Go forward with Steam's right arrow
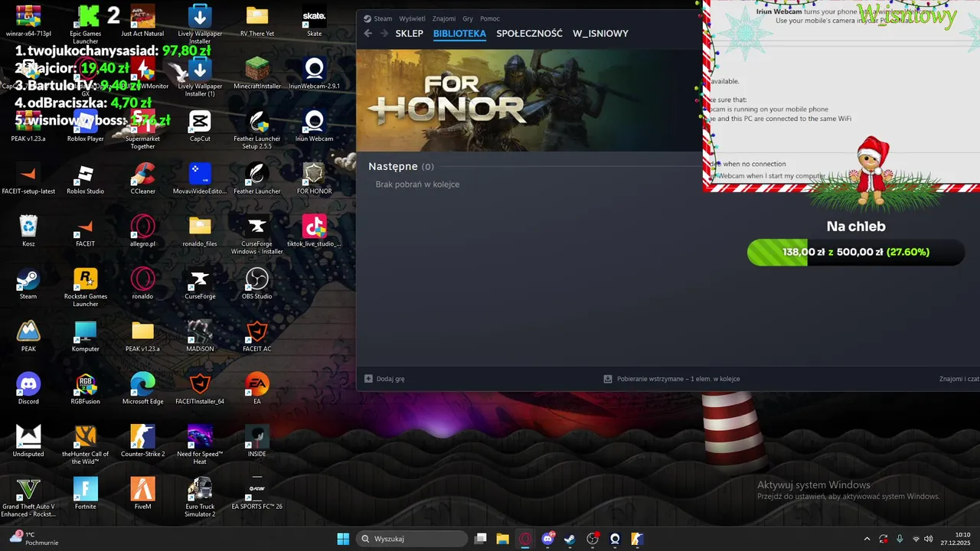980x551 pixels. point(384,34)
